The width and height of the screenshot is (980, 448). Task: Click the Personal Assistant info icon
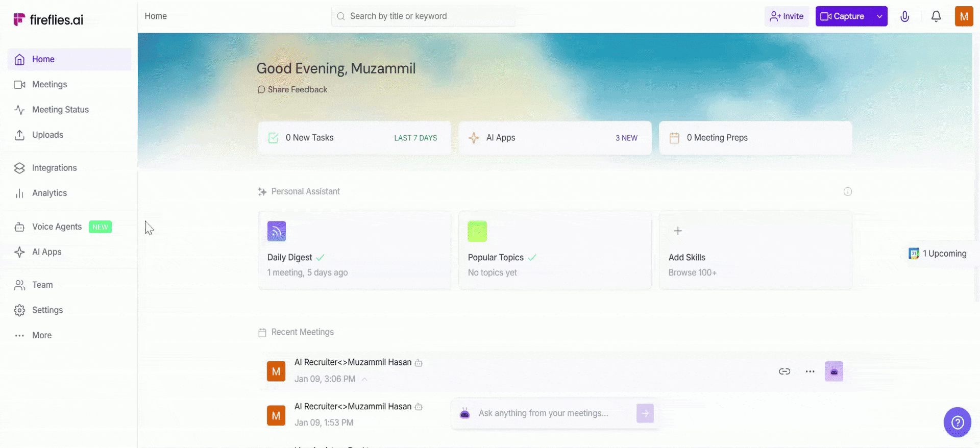pyautogui.click(x=847, y=191)
